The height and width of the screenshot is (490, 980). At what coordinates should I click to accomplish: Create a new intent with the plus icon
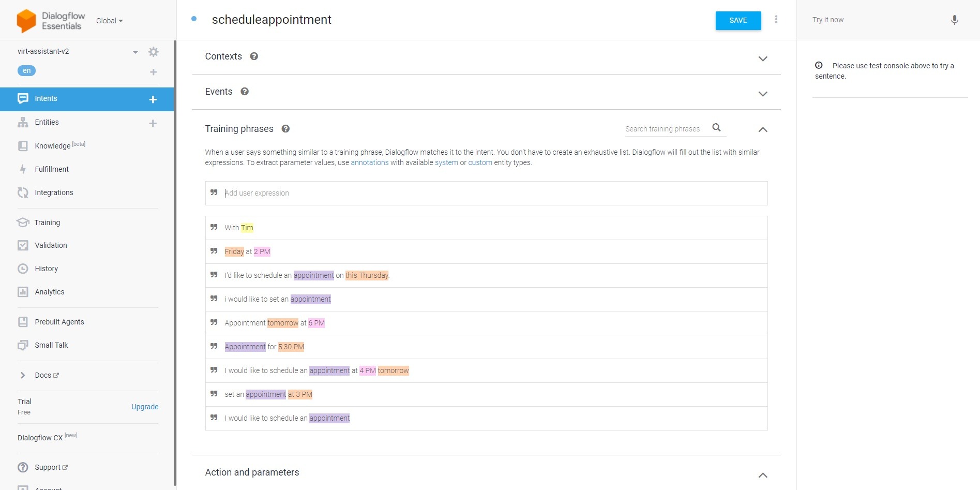[x=153, y=99]
